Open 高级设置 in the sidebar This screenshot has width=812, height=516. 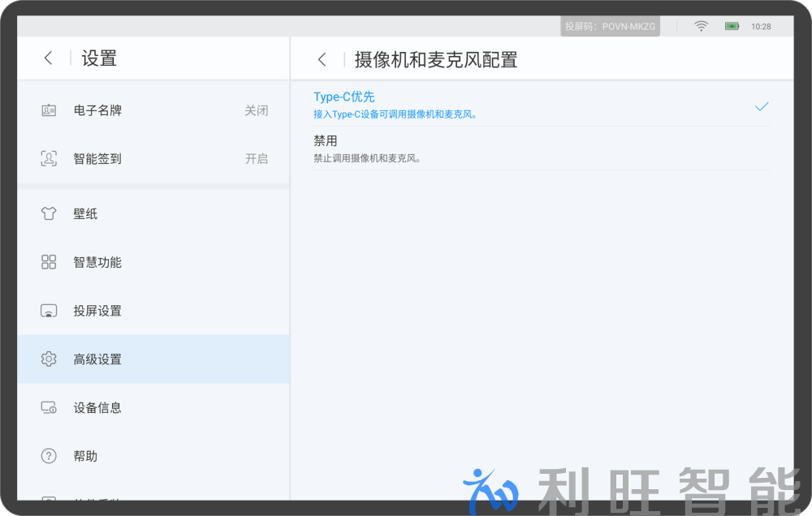tap(153, 359)
